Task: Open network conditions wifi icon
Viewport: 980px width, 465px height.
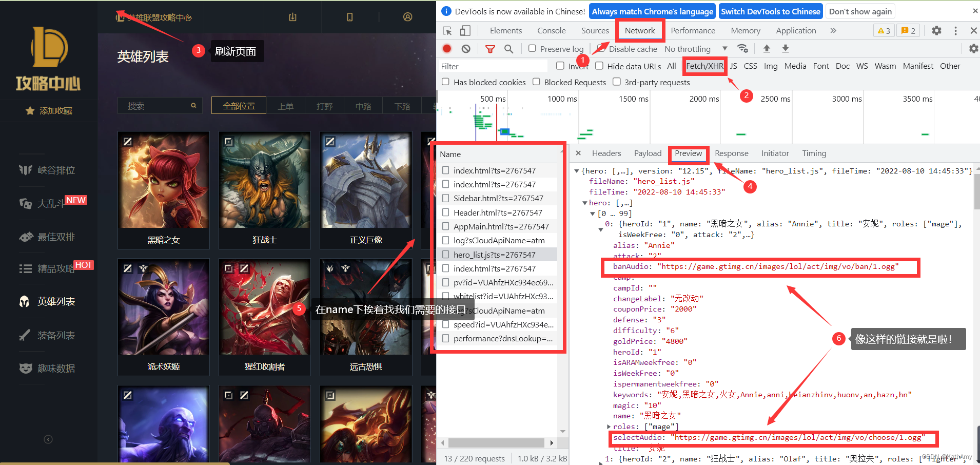Action: click(742, 49)
